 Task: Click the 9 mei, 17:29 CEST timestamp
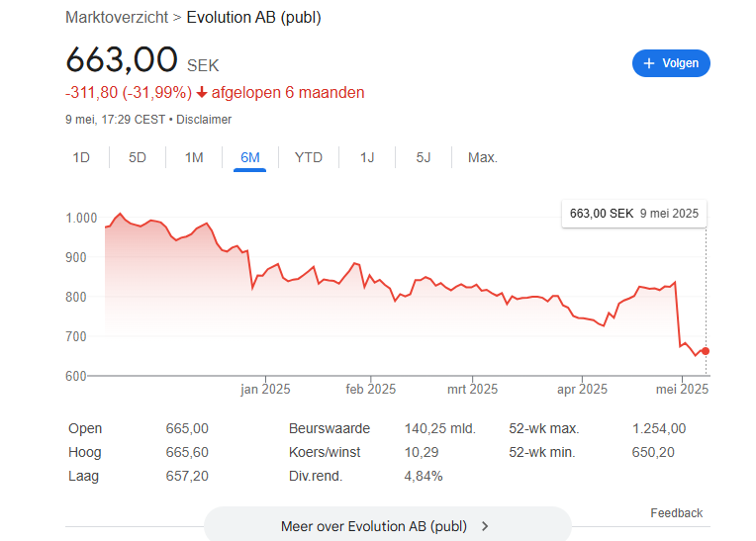click(x=115, y=120)
